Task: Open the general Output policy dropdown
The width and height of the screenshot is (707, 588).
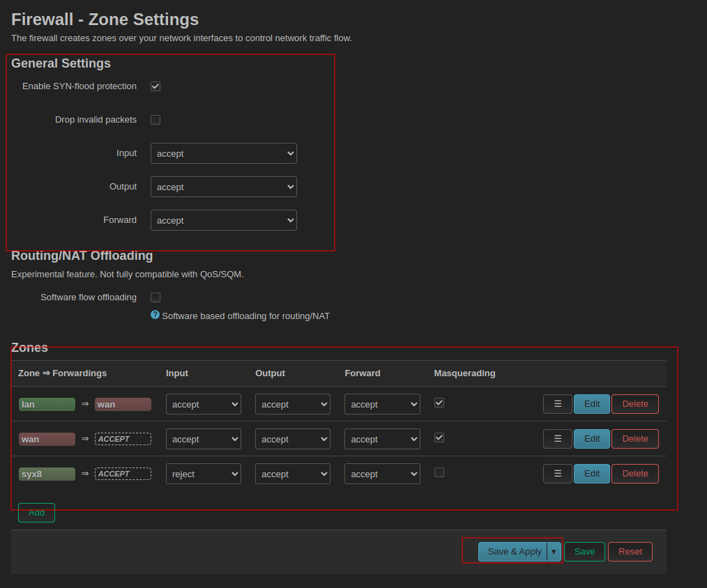Action: click(x=224, y=187)
